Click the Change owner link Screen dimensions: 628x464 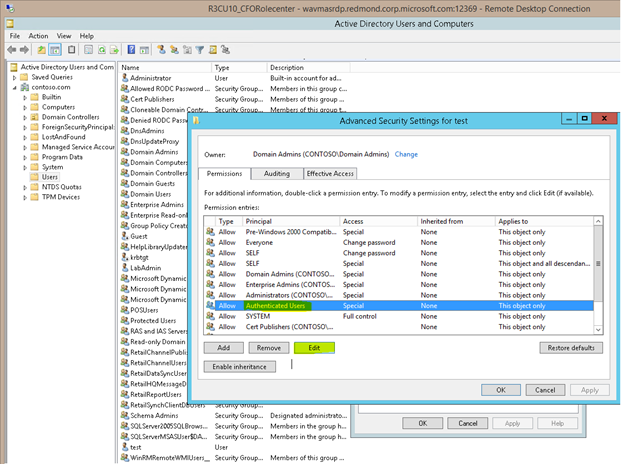click(x=406, y=155)
